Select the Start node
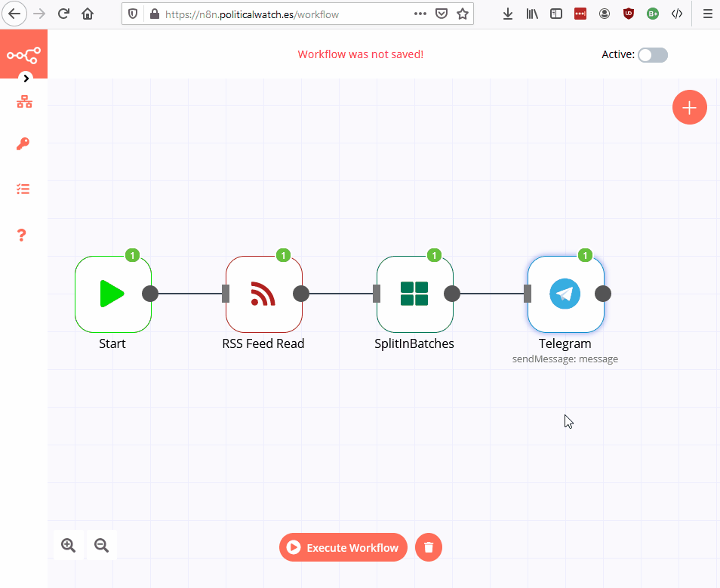Image resolution: width=720 pixels, height=588 pixels. pyautogui.click(x=113, y=294)
